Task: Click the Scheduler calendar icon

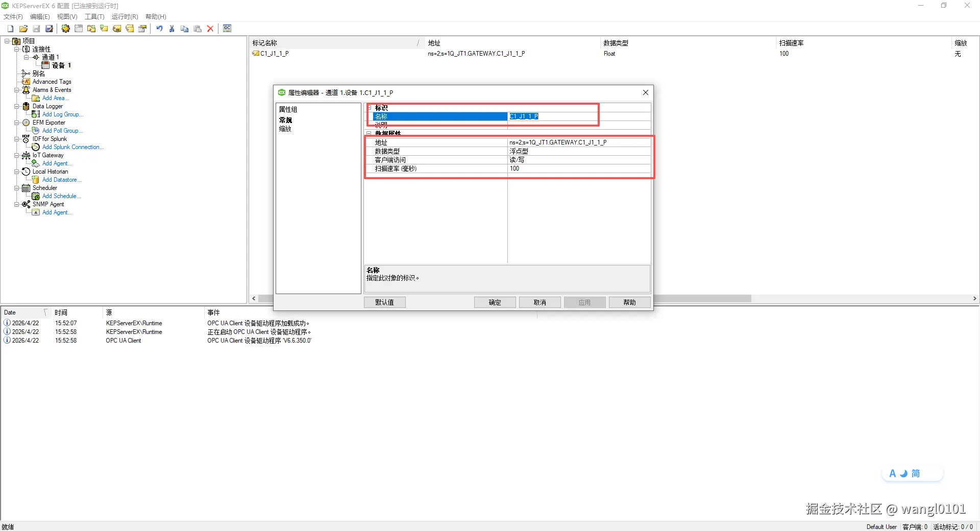Action: click(26, 188)
